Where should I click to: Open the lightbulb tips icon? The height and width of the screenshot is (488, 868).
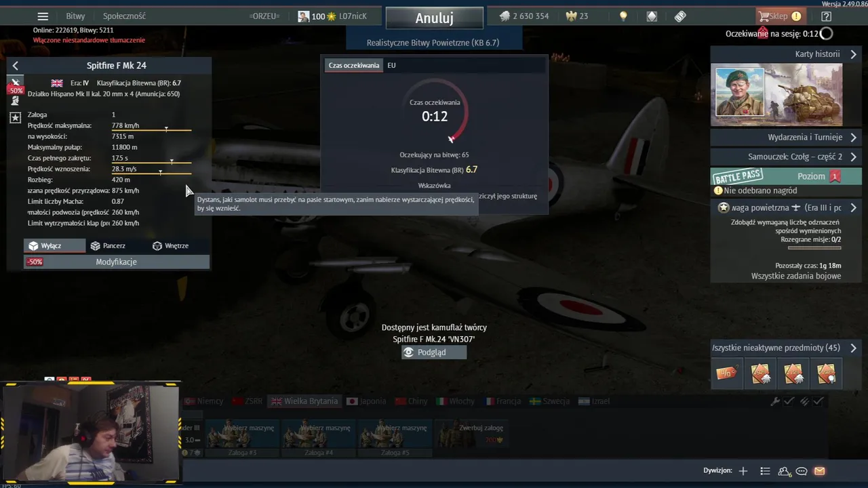[x=623, y=16]
